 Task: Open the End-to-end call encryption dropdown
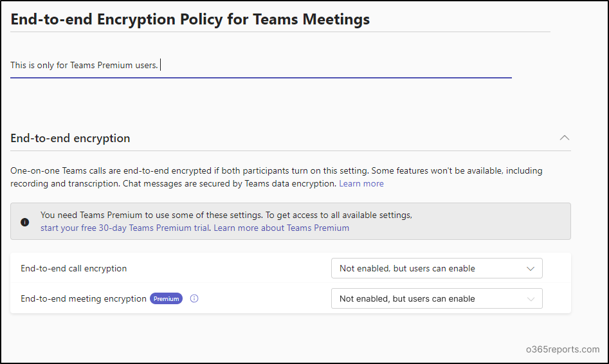437,268
